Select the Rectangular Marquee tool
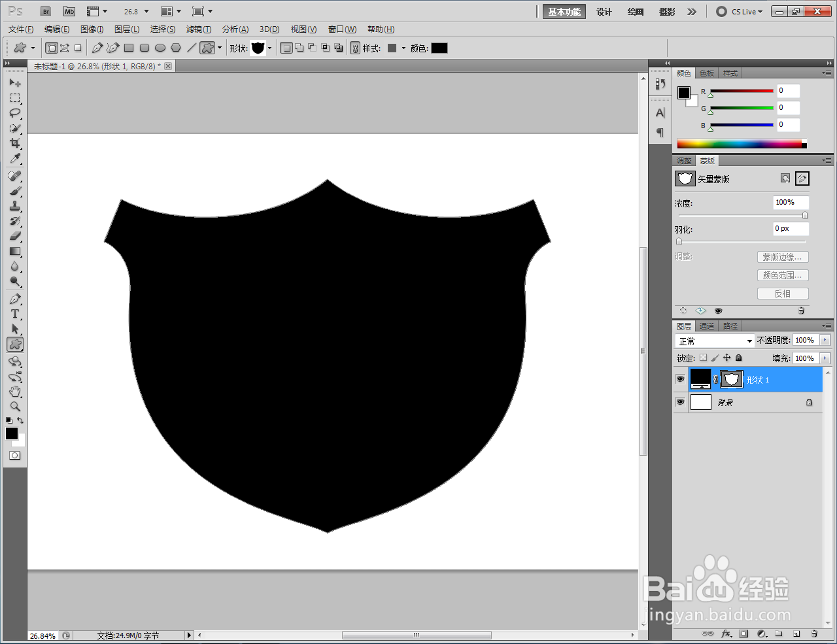Viewport: 837px width, 644px height. (15, 98)
